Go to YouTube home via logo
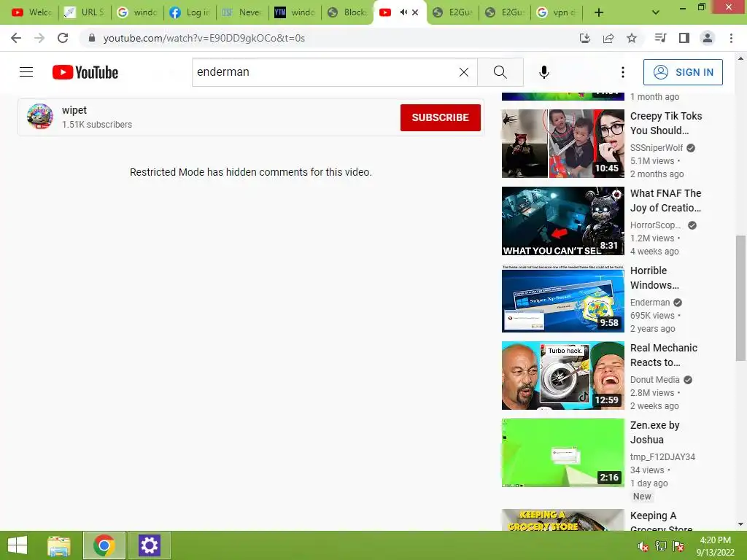Image resolution: width=747 pixels, height=560 pixels. (x=85, y=72)
